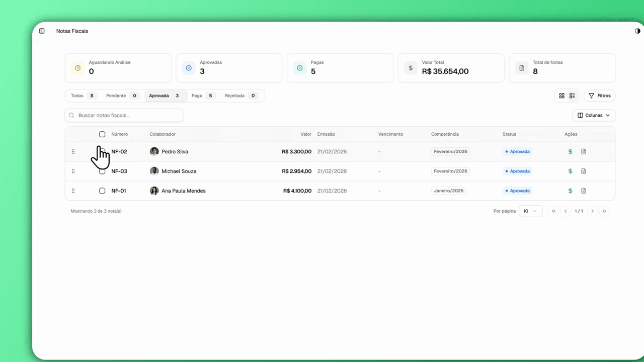Grab the drag handle for NF-02 row
This screenshot has width=644, height=362.
(73, 151)
